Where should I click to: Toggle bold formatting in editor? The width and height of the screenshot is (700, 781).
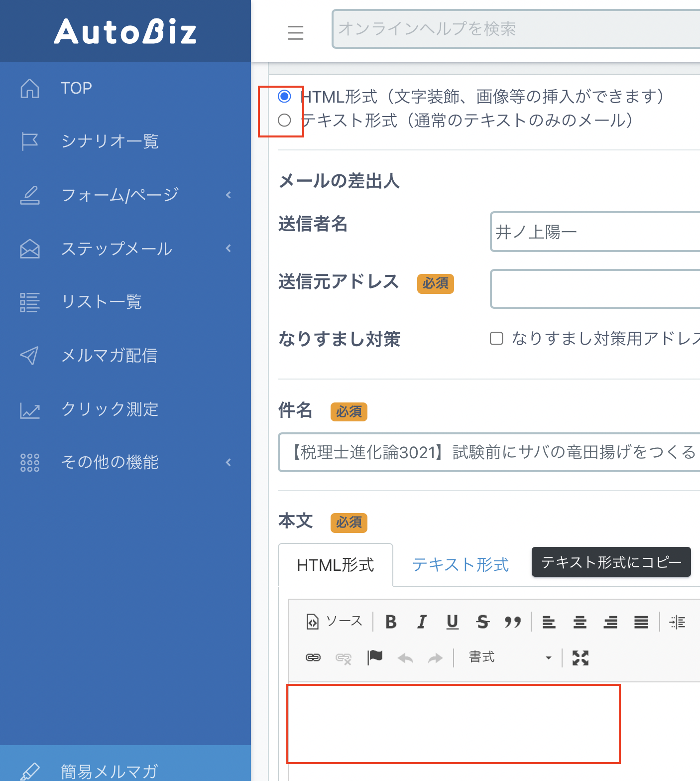(x=391, y=622)
